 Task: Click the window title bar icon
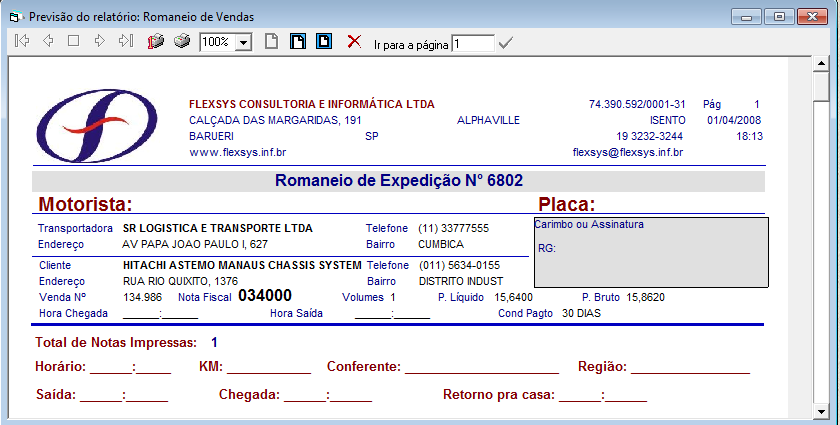point(15,17)
